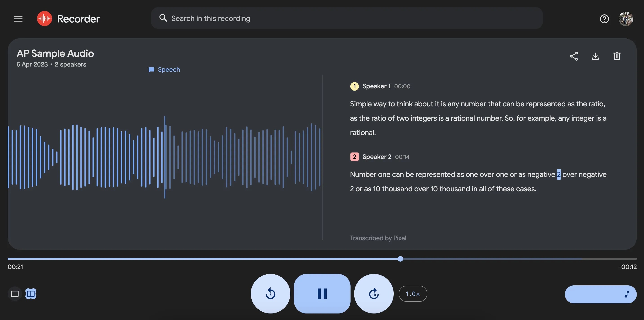Click the title AP Sample Audio
This screenshot has width=644, height=320.
[55, 53]
